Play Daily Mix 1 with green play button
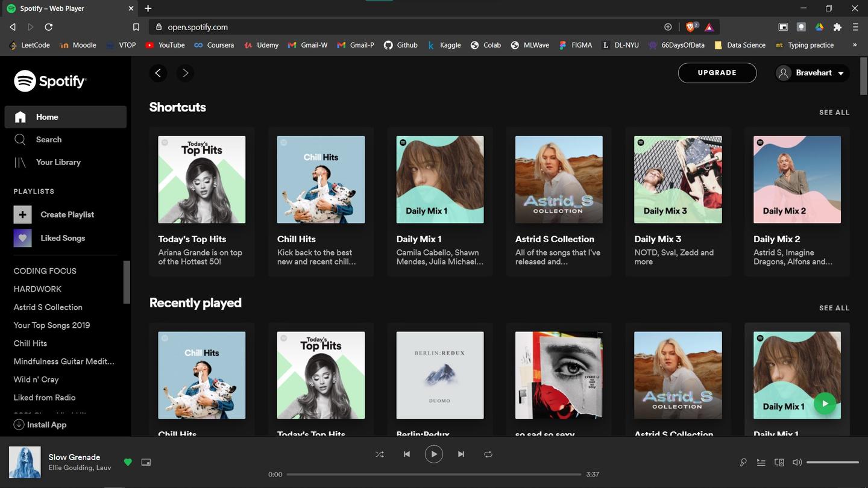Viewport: 868px width, 488px height. [x=825, y=403]
